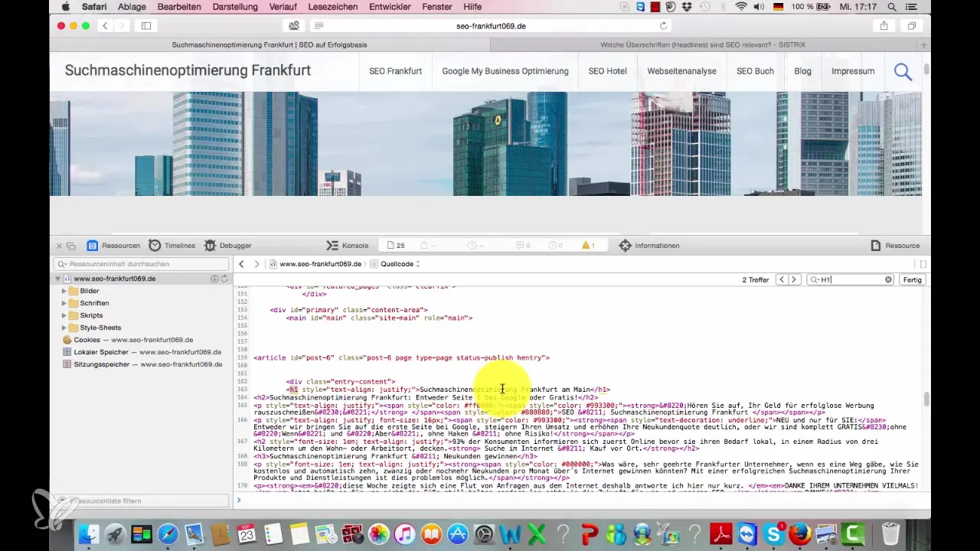Open the Entwickler menu
This screenshot has height=551, width=980.
pyautogui.click(x=390, y=6)
